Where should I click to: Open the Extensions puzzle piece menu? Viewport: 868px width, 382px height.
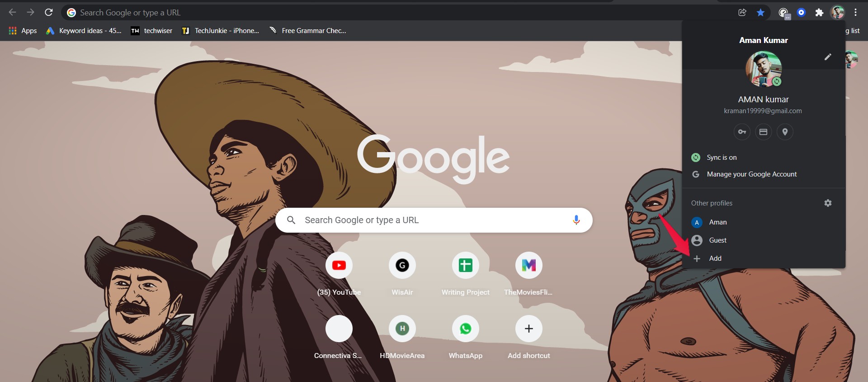(x=819, y=12)
